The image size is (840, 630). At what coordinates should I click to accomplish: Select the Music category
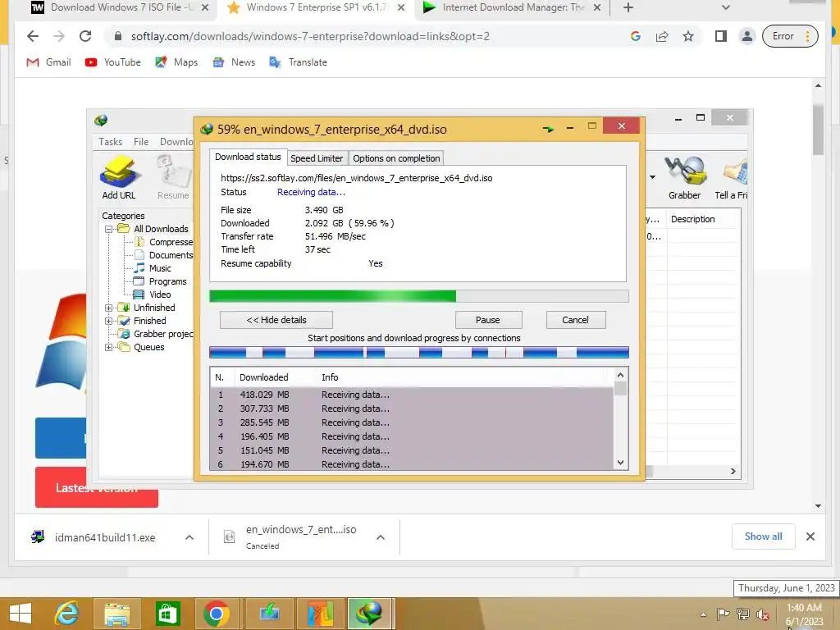tap(153, 268)
